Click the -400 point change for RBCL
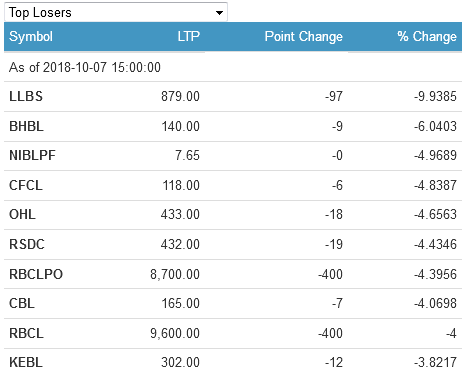 coord(330,333)
